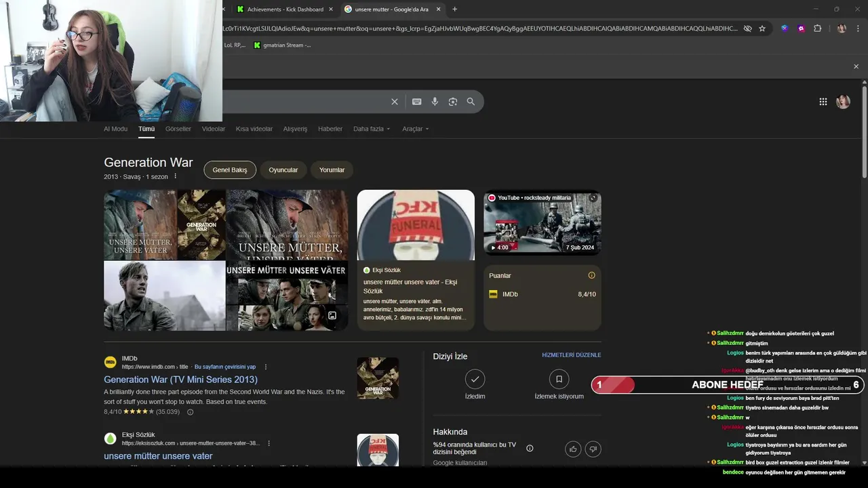Open the Google apps grid
Image resolution: width=868 pixels, height=488 pixels.
[x=823, y=102]
